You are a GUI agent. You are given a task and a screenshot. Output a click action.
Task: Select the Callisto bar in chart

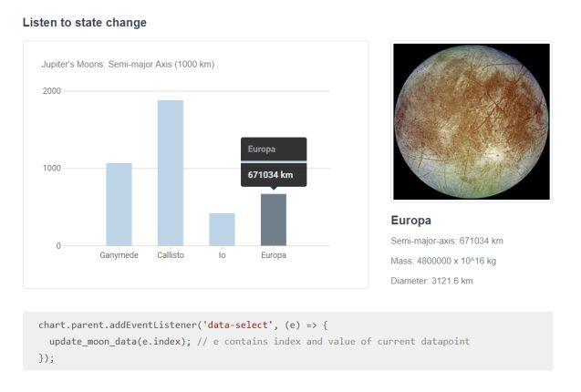171,172
